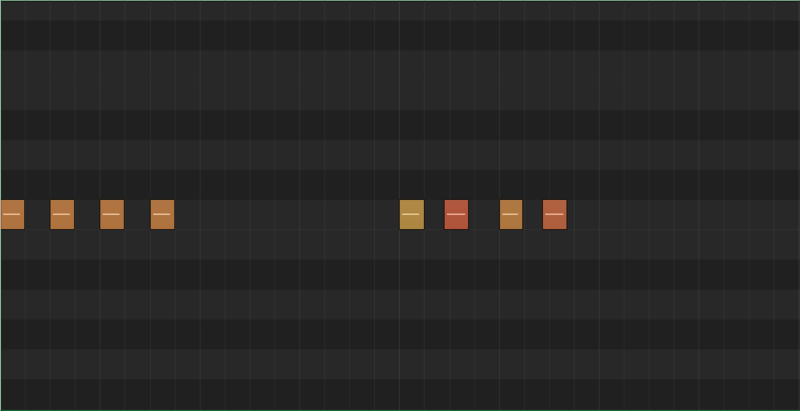Select the third orange note in left group
Screen dimensions: 800x411
click(x=112, y=215)
